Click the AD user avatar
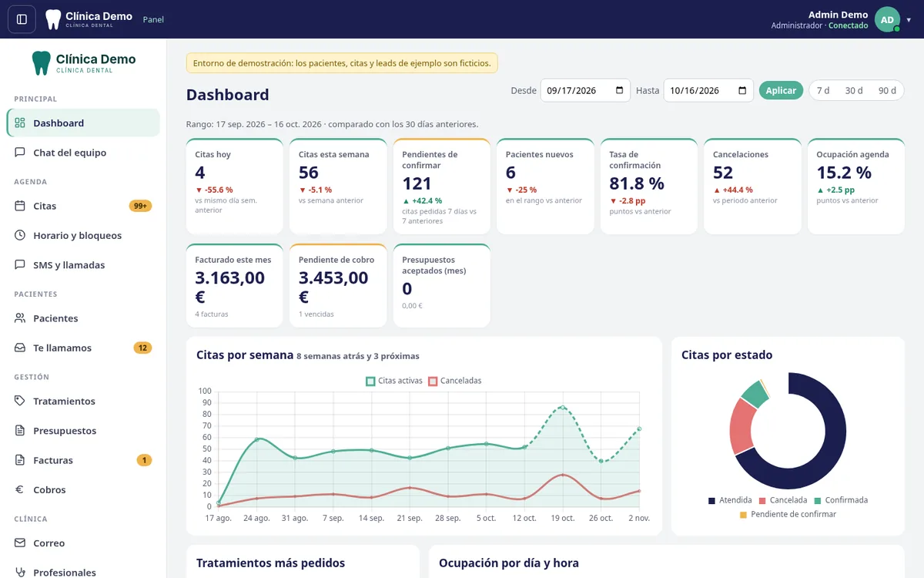 point(887,19)
